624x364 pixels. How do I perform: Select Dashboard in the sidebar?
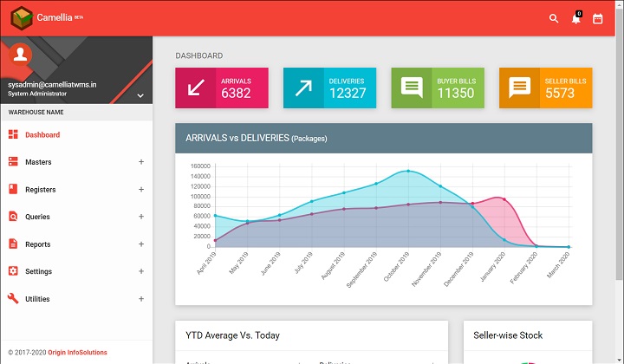click(42, 135)
